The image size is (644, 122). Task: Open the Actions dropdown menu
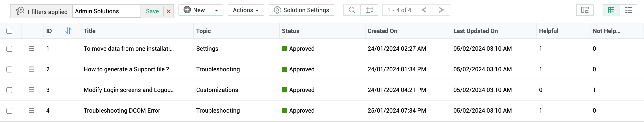[246, 10]
